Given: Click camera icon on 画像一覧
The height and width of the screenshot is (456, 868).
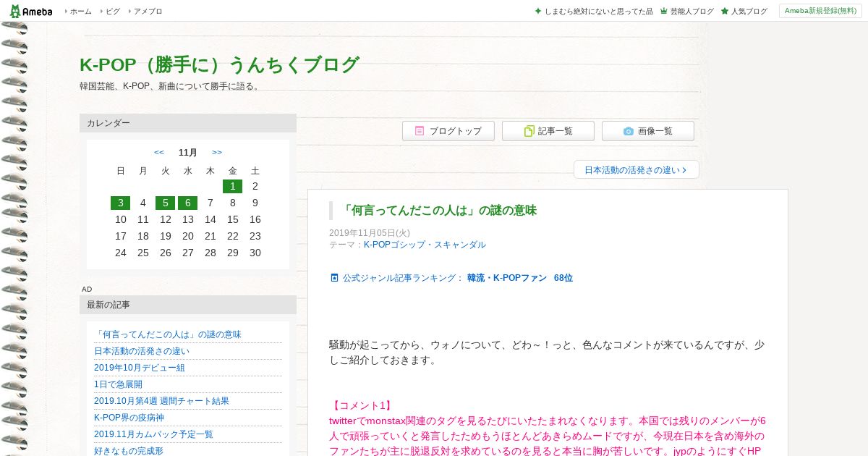Looking at the screenshot, I should [629, 131].
